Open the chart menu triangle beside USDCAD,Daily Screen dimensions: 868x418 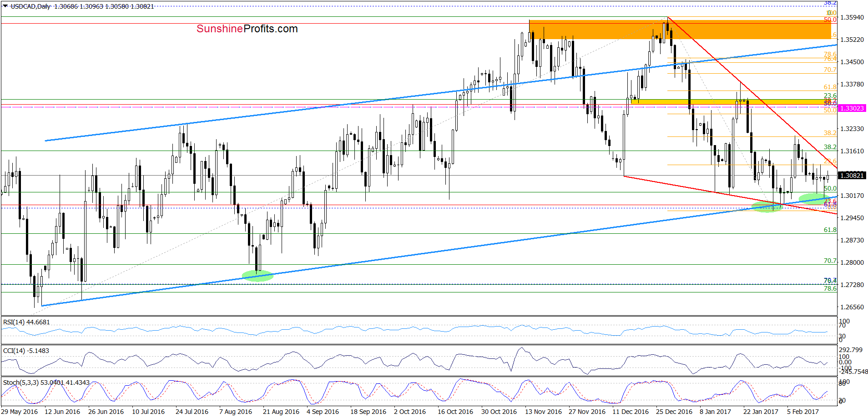[x=5, y=6]
